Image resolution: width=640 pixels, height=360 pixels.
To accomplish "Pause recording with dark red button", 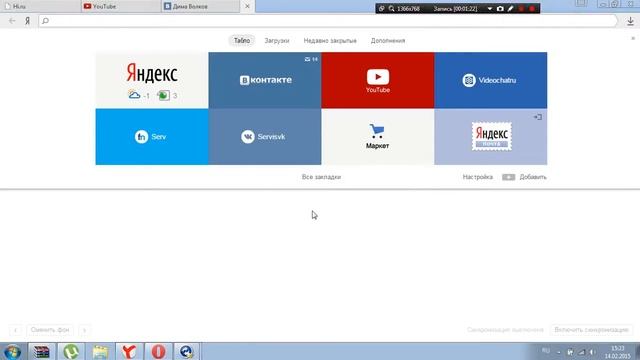I will 522,9.
